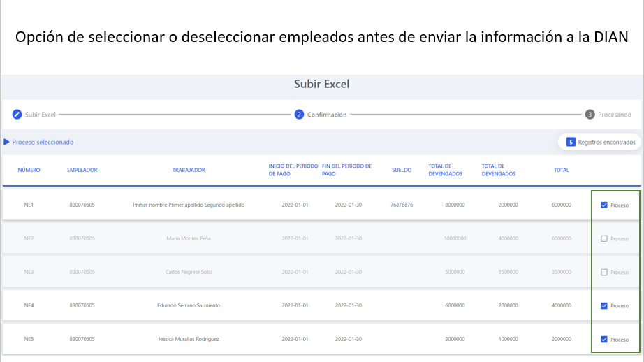Check Proceso checkbox for Maria Montes Peña
This screenshot has width=644, height=362.
[603, 239]
